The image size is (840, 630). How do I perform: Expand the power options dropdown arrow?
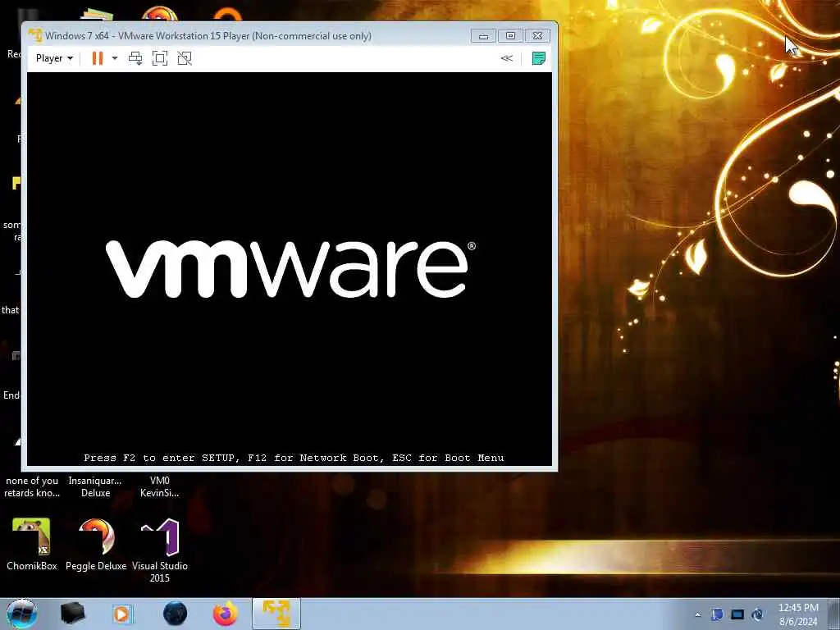pyautogui.click(x=115, y=58)
